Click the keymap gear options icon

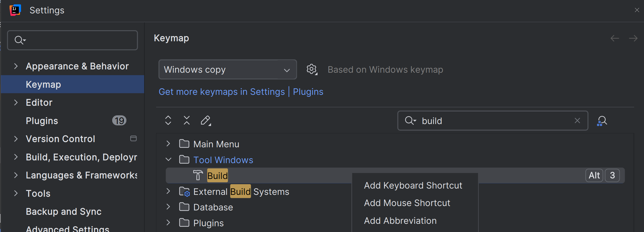(311, 69)
